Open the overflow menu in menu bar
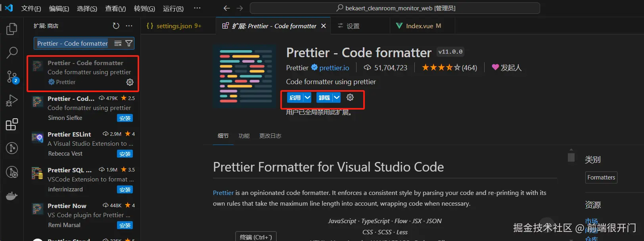The width and height of the screenshot is (644, 241). (197, 8)
